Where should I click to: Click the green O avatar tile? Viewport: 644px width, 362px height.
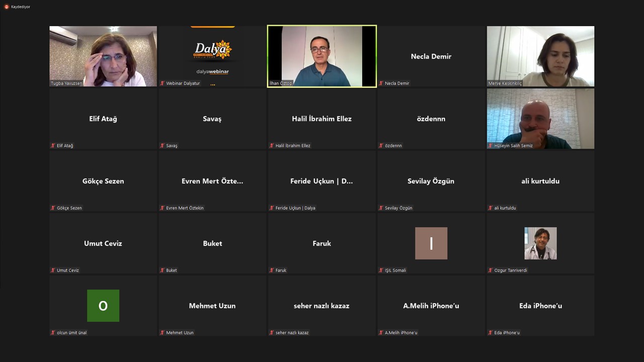tap(103, 306)
